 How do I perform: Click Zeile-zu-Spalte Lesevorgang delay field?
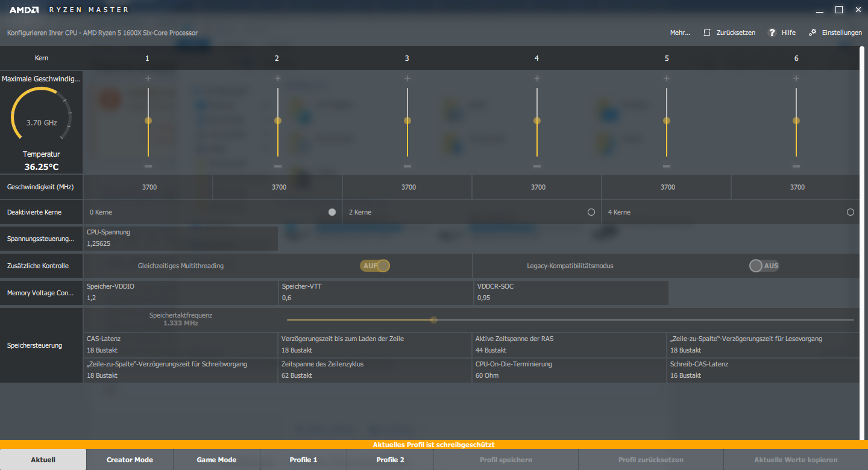(764, 345)
